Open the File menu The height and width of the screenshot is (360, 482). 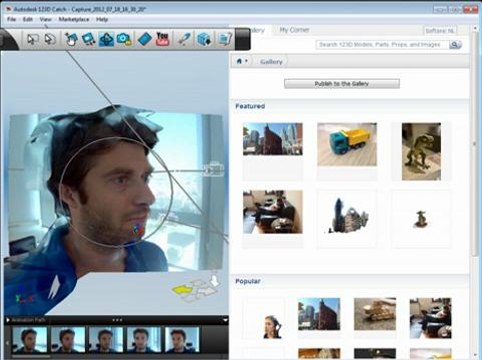coord(11,19)
